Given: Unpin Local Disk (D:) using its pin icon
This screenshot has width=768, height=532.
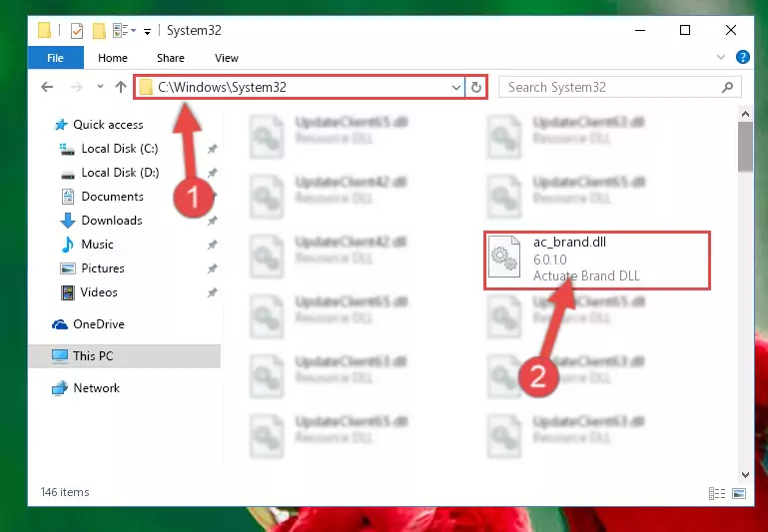Looking at the screenshot, I should click(x=212, y=173).
